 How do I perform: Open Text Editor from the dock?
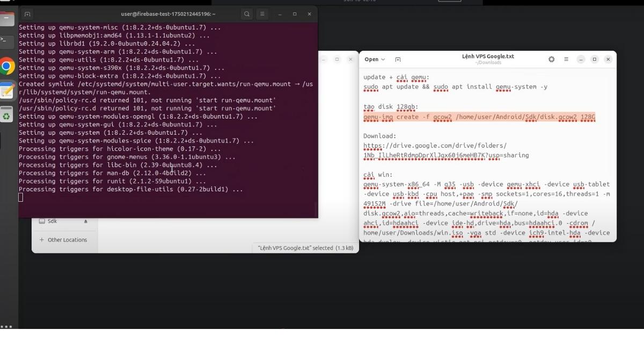(x=6, y=91)
